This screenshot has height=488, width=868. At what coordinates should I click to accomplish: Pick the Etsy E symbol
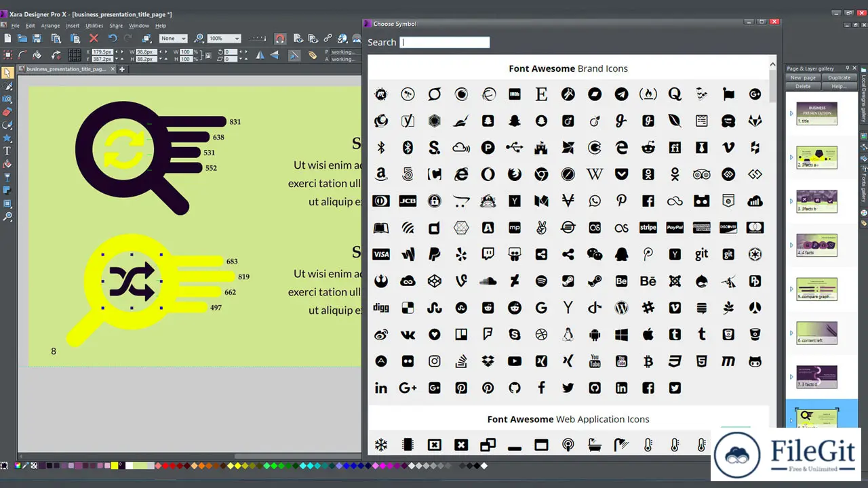click(541, 94)
